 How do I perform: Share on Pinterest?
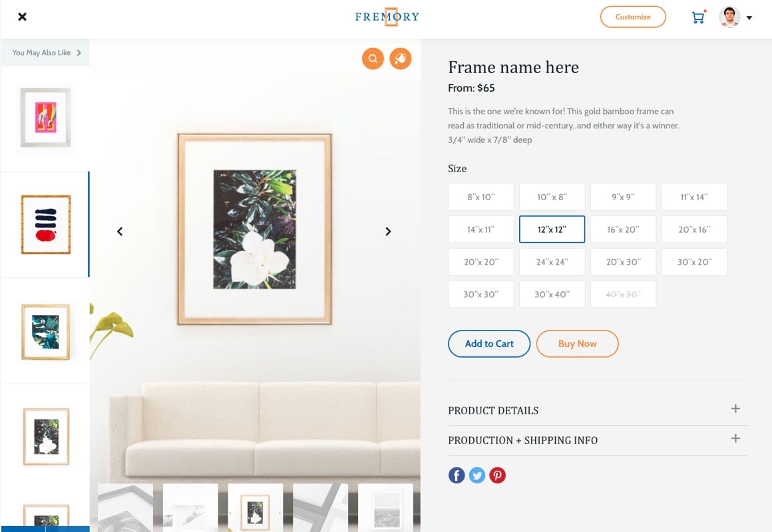[497, 475]
